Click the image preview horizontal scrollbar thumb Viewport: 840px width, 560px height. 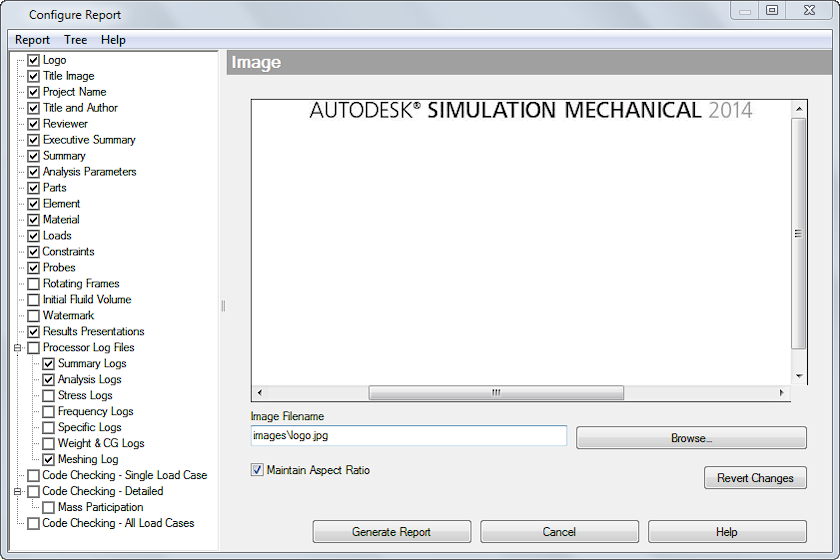coord(496,393)
